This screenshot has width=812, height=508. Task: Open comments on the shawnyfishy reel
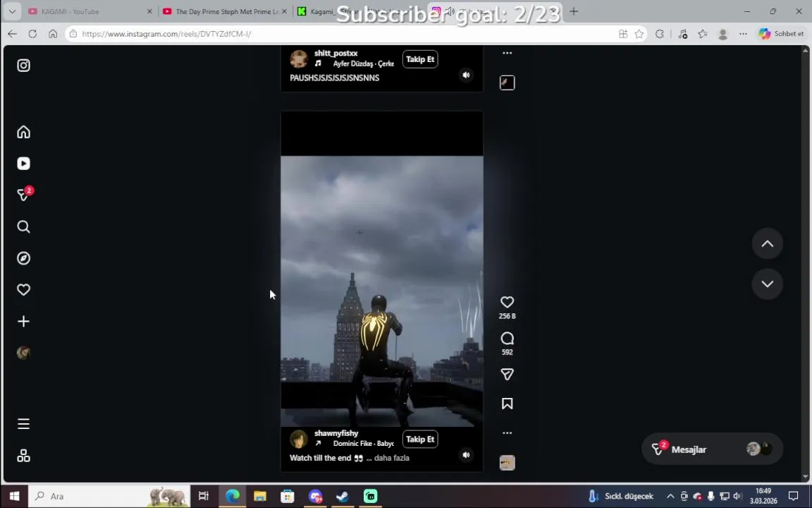[507, 339]
